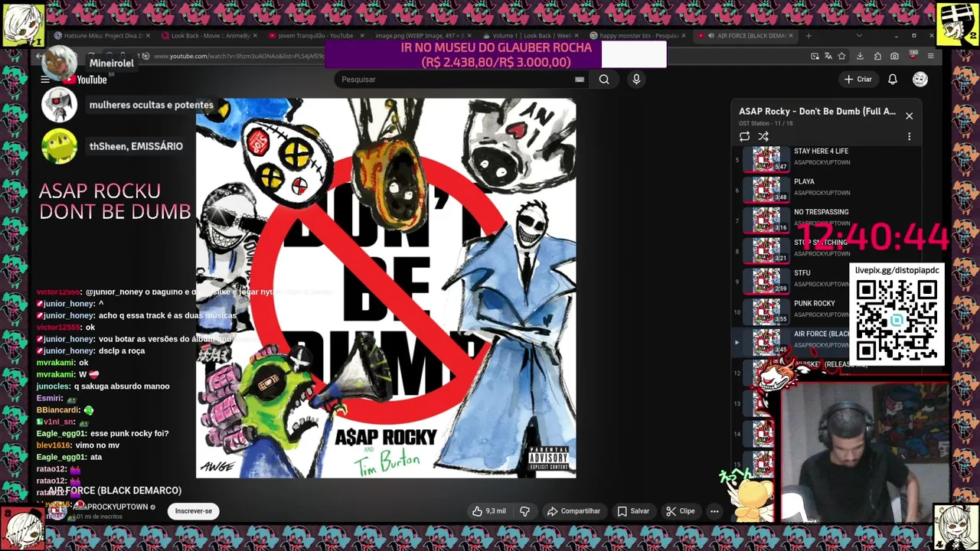Screen dimensions: 980x551
Task: Expand the list-all-tabs dropdown arrow
Action: 858,35
